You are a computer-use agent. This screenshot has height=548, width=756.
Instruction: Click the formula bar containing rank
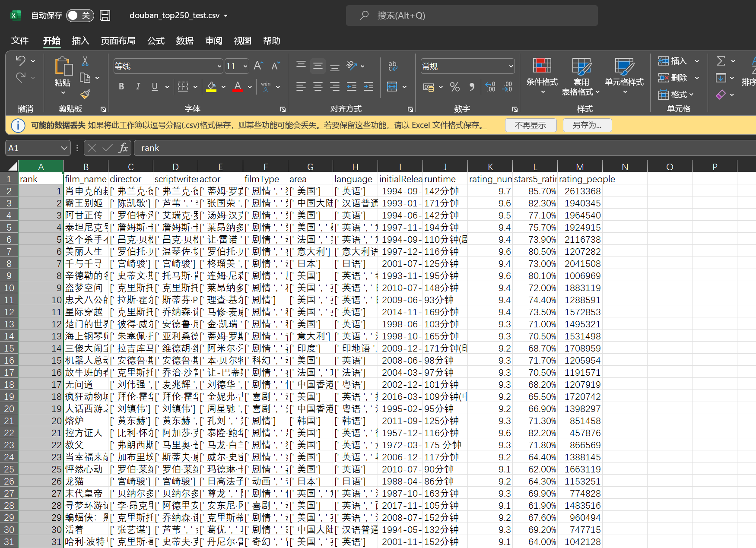click(x=445, y=148)
